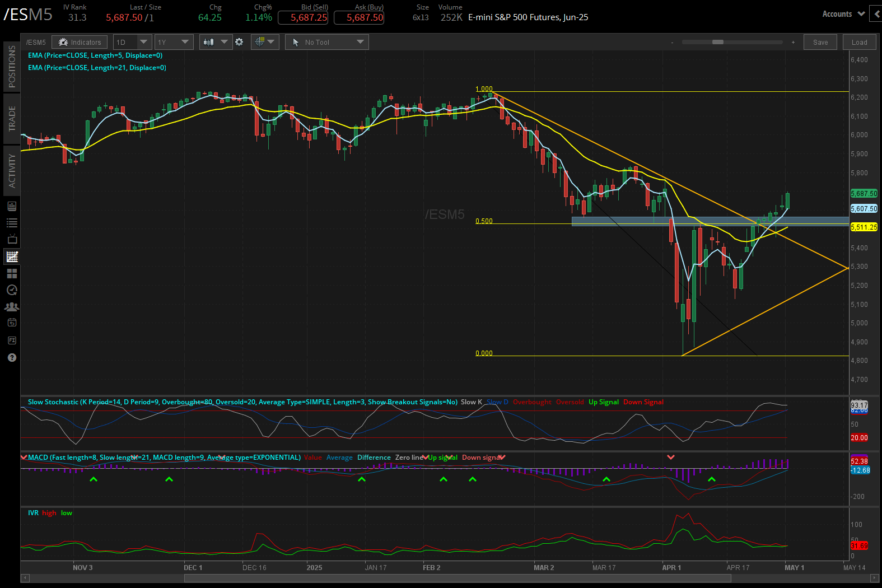Switch to the Positions tab
This screenshot has width=882, height=588.
point(12,67)
